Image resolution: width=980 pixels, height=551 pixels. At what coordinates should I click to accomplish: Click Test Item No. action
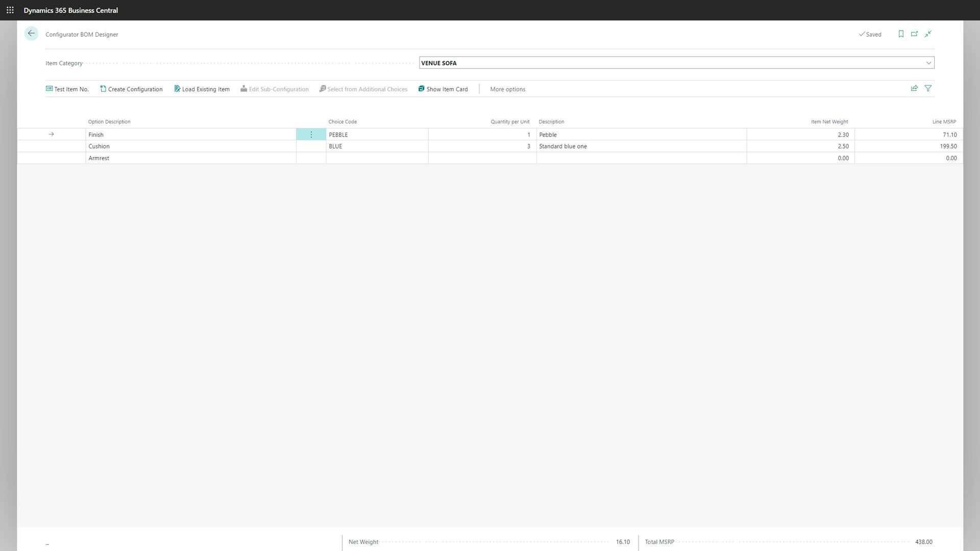pos(67,89)
